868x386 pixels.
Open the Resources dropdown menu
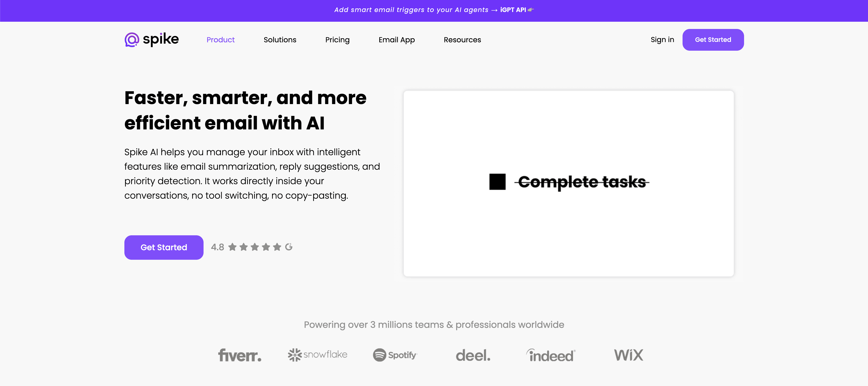coord(462,39)
